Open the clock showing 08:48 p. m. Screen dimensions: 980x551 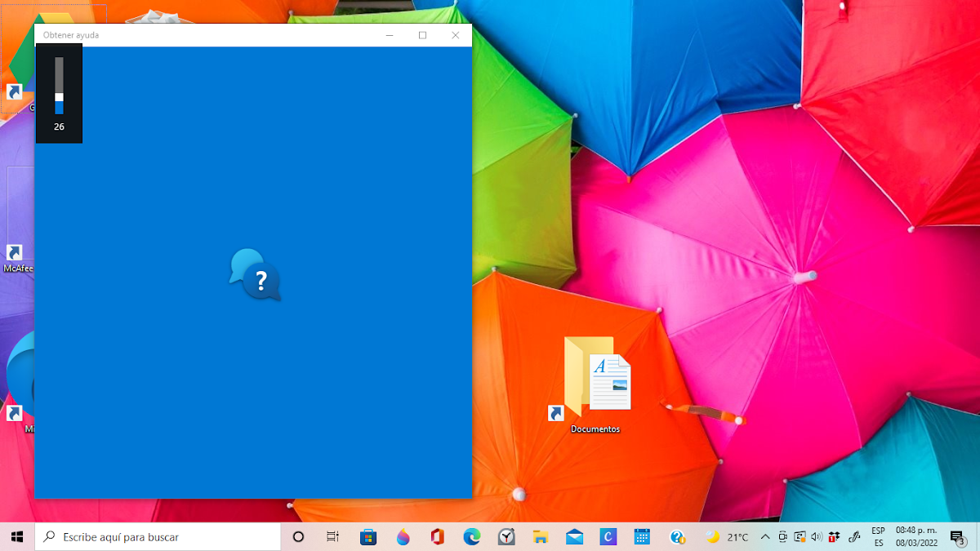tap(916, 536)
